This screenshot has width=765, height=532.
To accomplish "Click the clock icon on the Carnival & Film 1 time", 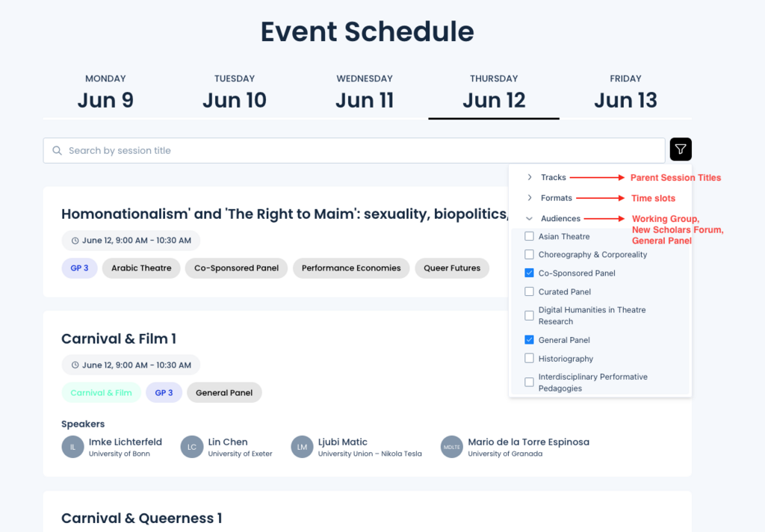I will pos(75,365).
